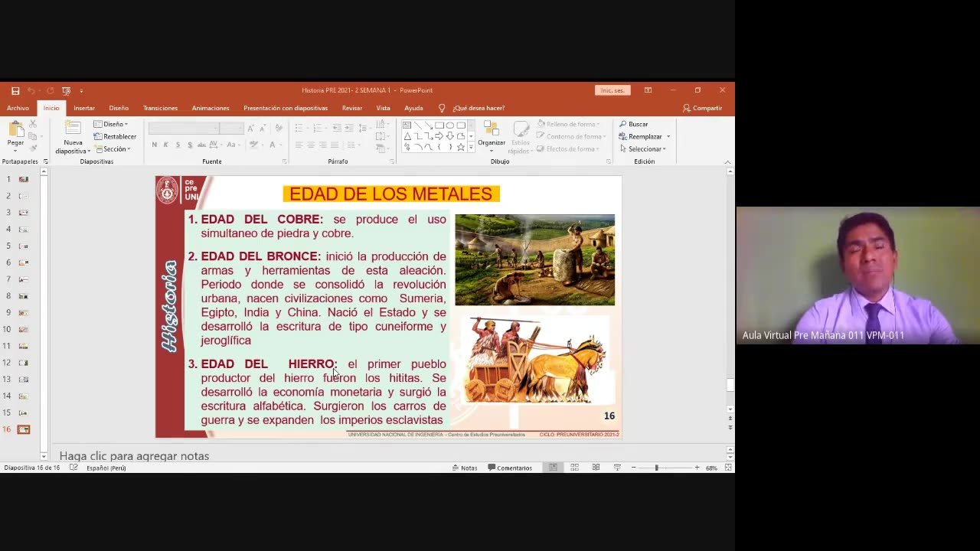Open the Ayuda tab

(413, 108)
